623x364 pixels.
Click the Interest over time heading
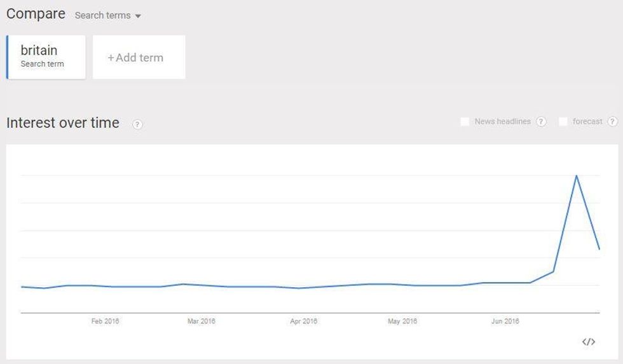coord(63,123)
